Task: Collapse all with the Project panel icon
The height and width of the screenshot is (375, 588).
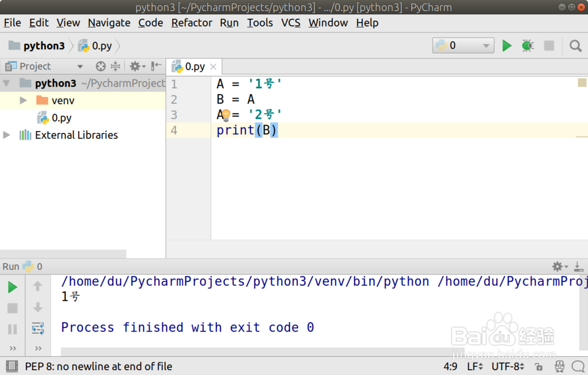Action: click(115, 66)
